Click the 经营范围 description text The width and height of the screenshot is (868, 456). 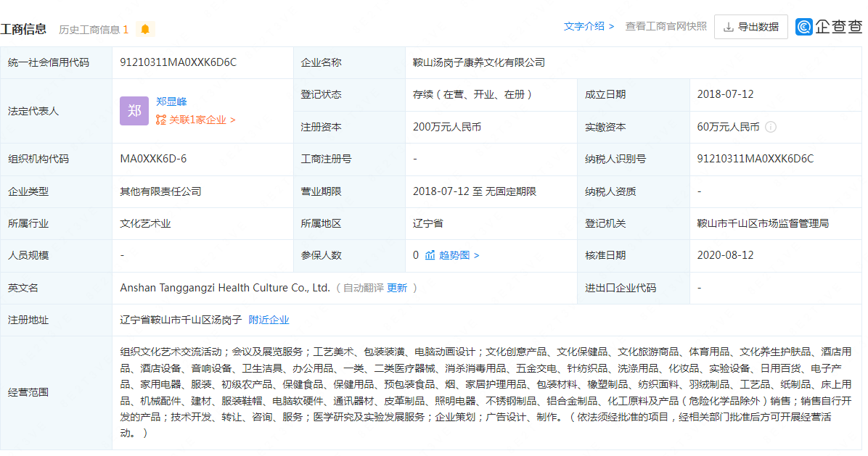tap(485, 392)
